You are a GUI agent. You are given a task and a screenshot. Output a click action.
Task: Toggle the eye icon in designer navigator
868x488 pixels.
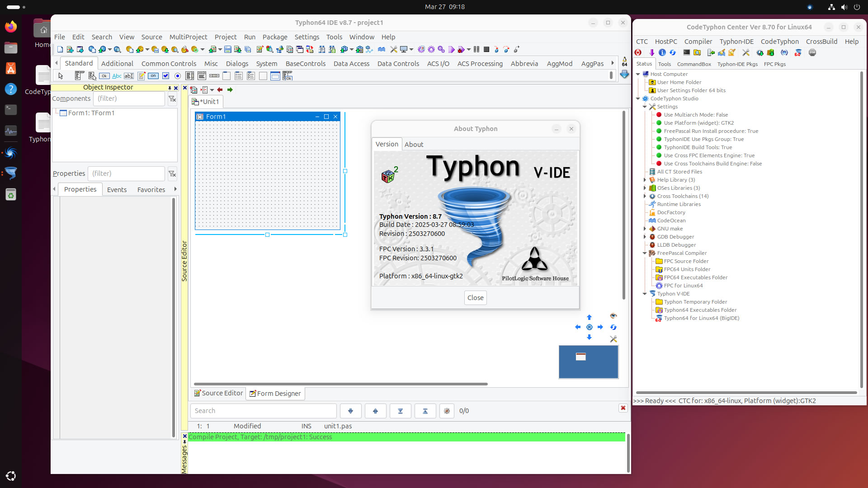613,316
